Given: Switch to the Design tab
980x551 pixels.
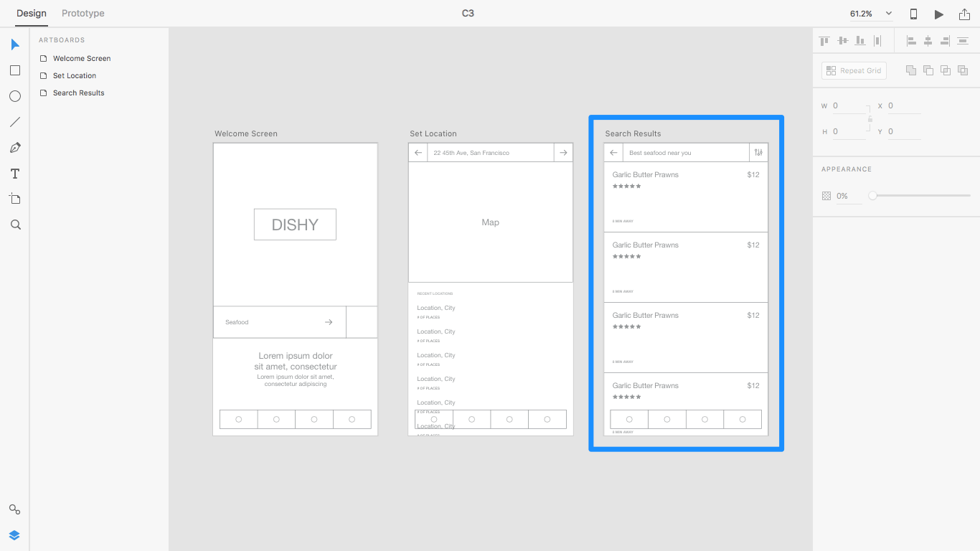Looking at the screenshot, I should [32, 14].
